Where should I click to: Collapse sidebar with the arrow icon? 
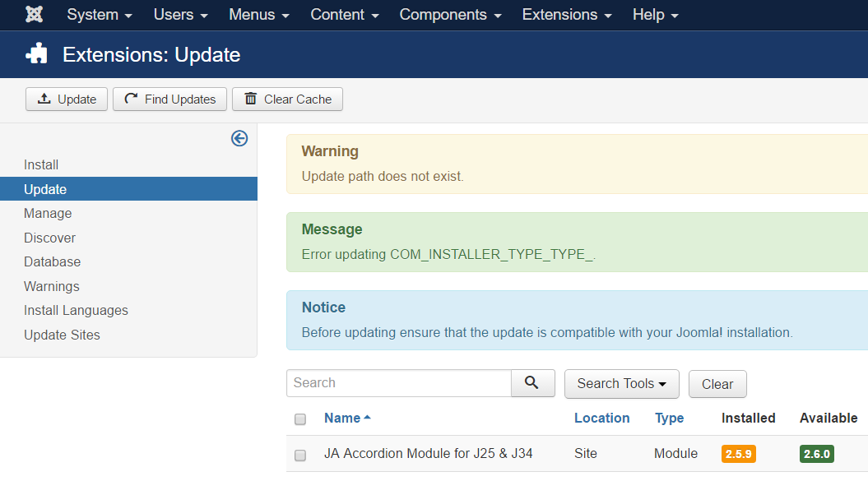click(239, 138)
